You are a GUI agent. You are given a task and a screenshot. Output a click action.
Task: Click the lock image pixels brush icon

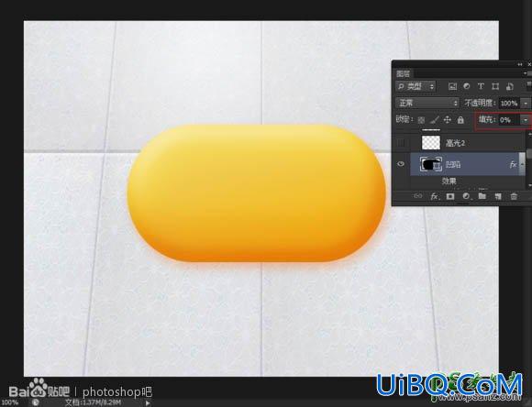click(434, 120)
